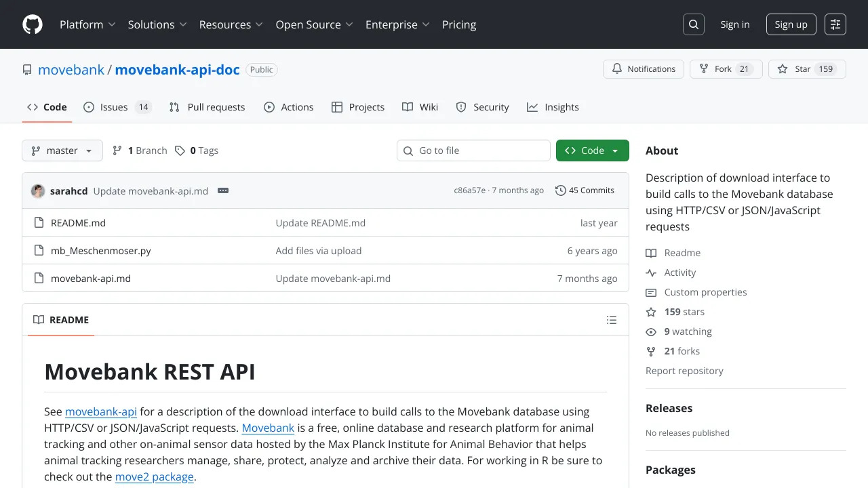
Task: Click sarahcd's avatar image
Action: [x=38, y=190]
